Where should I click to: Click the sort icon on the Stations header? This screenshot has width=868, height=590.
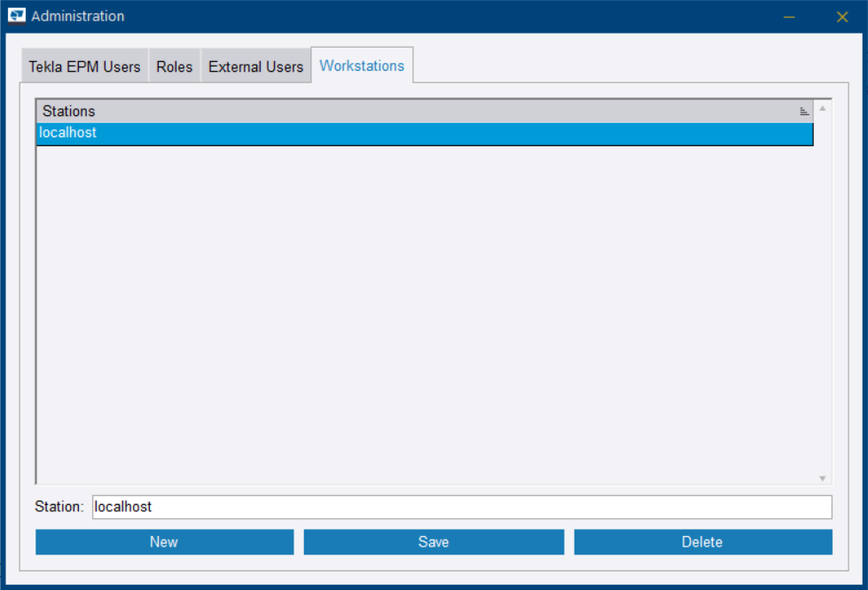[x=803, y=111]
